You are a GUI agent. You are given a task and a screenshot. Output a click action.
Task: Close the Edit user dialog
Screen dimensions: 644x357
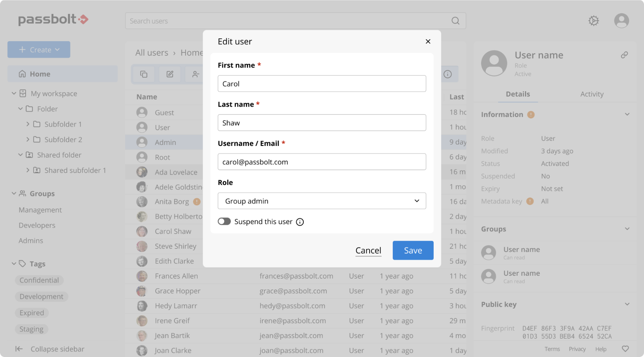(x=428, y=41)
